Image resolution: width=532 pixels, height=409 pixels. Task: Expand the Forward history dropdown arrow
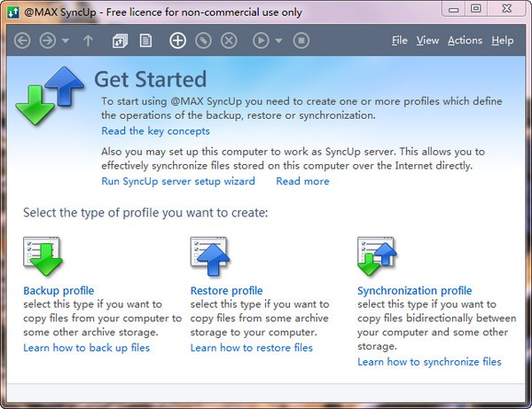pos(66,41)
